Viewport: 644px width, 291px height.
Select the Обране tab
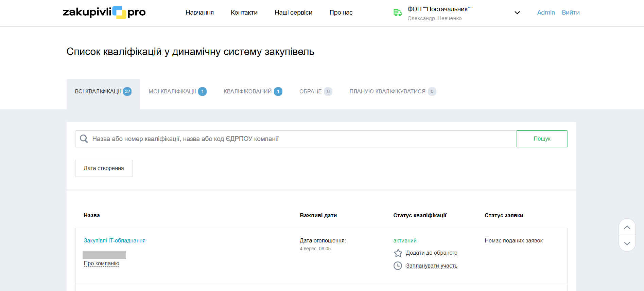pos(315,91)
